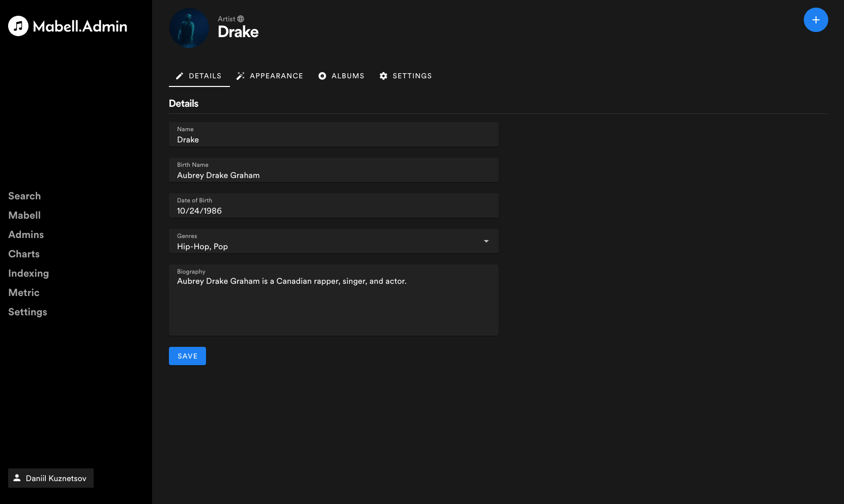The width and height of the screenshot is (844, 504).
Task: Click Drake's artist avatar thumbnail
Action: 189,28
